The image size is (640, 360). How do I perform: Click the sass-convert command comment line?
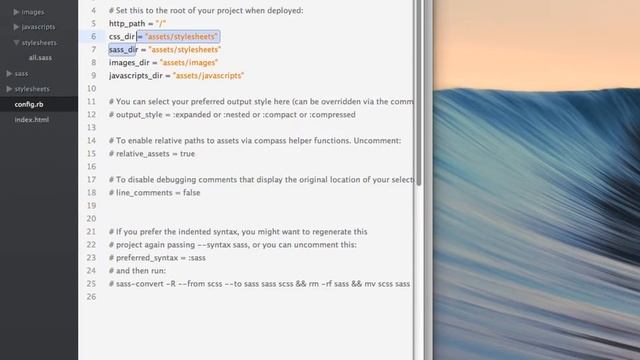[259, 284]
